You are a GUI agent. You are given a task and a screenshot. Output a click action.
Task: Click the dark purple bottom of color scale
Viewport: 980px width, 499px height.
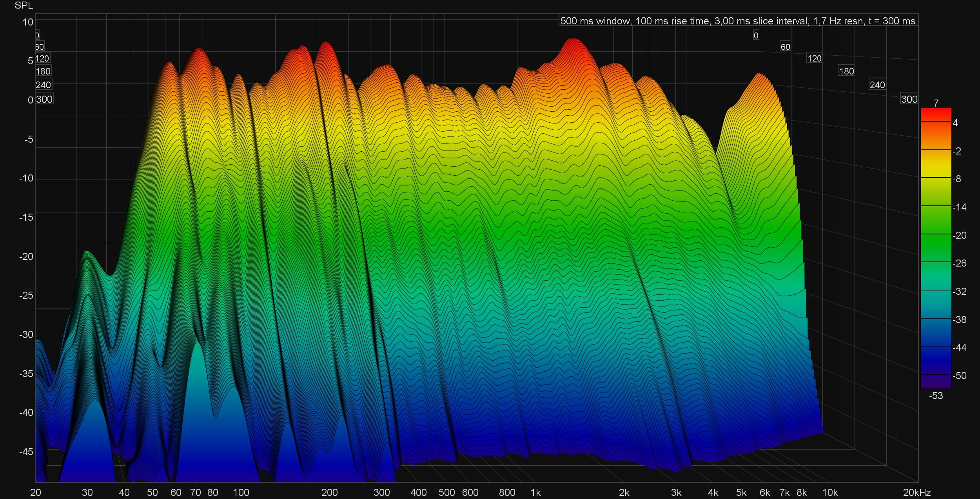coord(936,382)
